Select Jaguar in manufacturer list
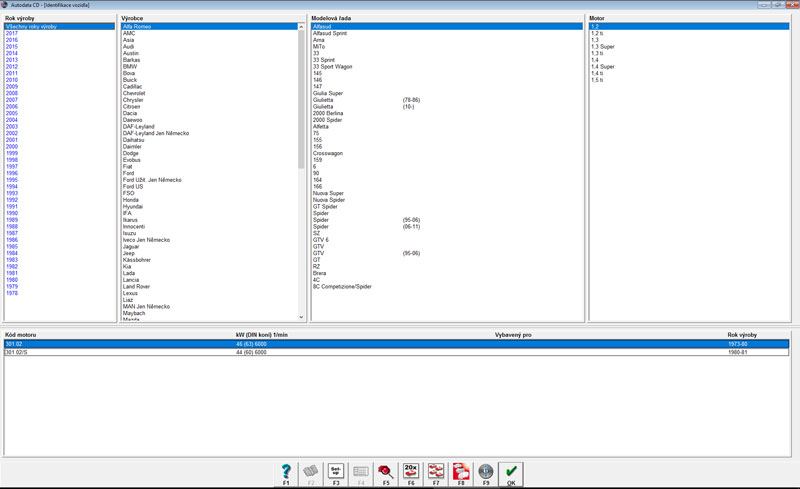Image resolution: width=800 pixels, height=489 pixels. pyautogui.click(x=131, y=247)
